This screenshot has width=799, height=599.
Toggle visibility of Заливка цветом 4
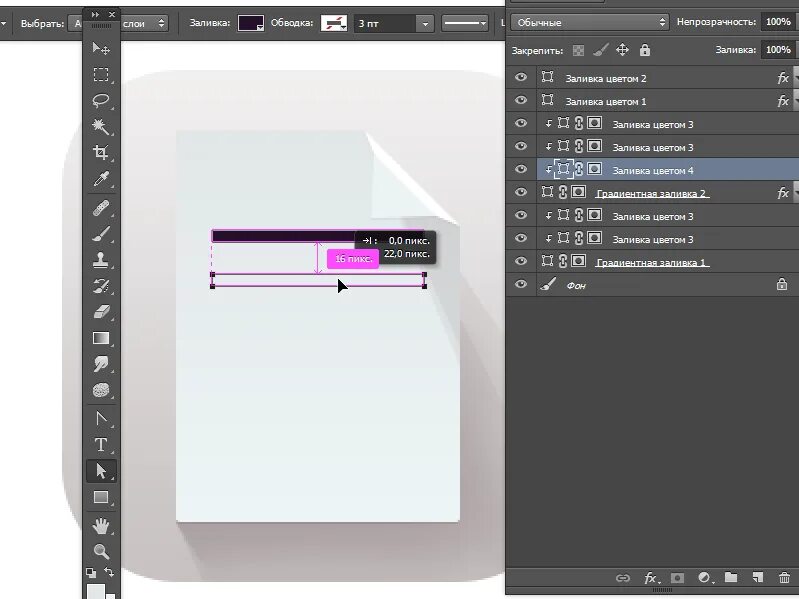pyautogui.click(x=521, y=169)
